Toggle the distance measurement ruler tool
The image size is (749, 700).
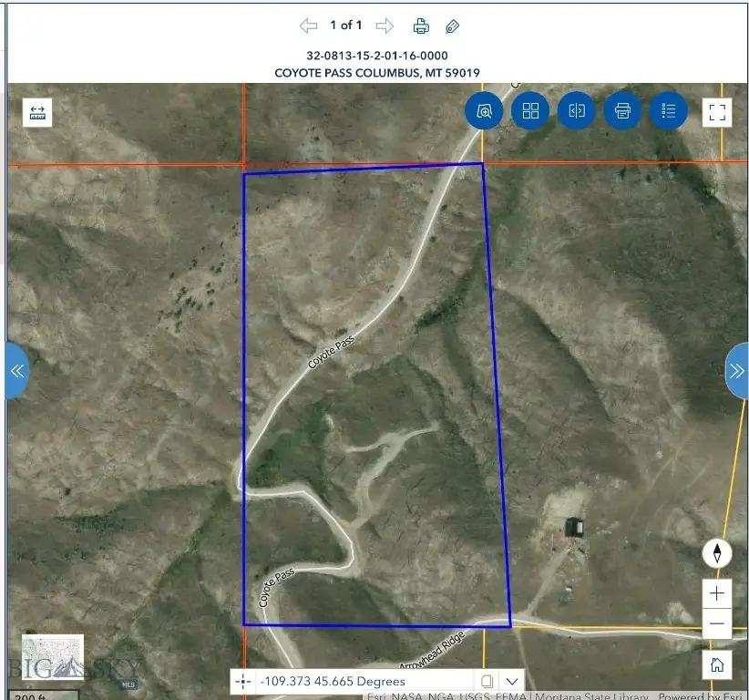tap(36, 111)
